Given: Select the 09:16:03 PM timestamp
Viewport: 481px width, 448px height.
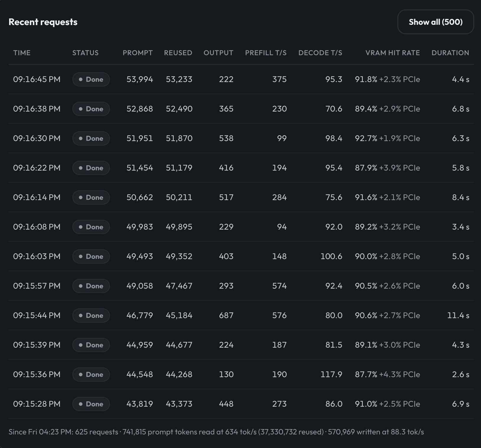Looking at the screenshot, I should 37,256.
